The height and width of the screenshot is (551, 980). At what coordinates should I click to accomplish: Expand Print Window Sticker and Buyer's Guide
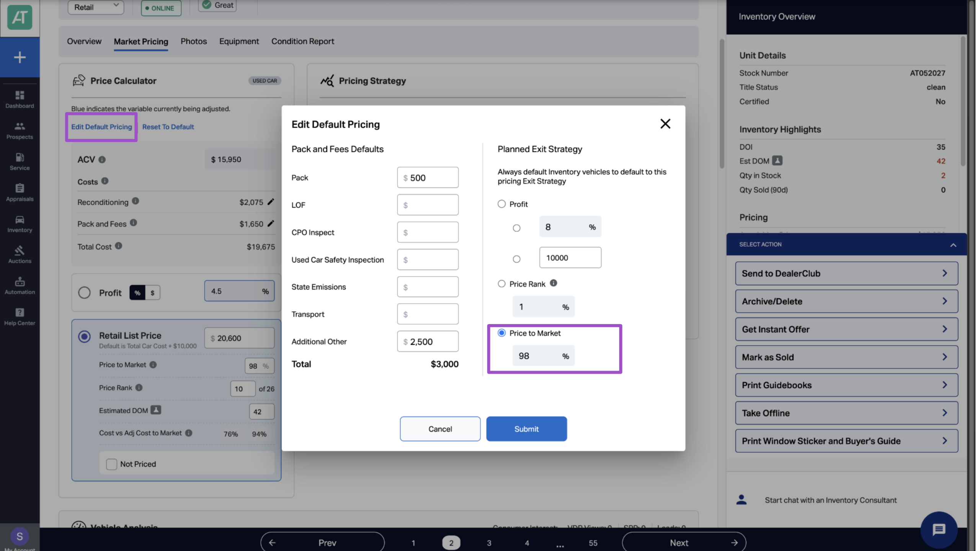(x=846, y=441)
